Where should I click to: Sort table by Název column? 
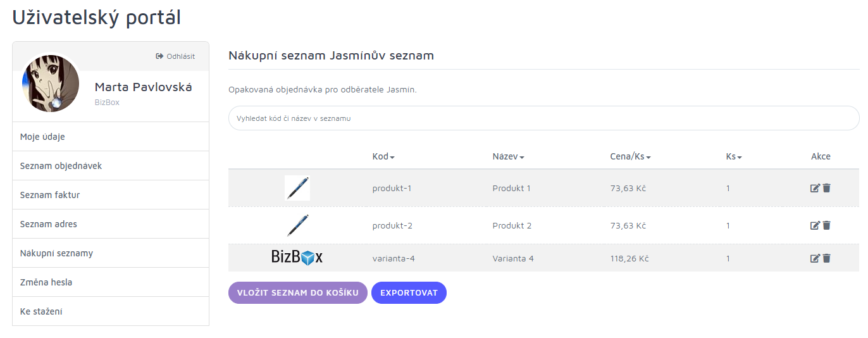(x=508, y=156)
